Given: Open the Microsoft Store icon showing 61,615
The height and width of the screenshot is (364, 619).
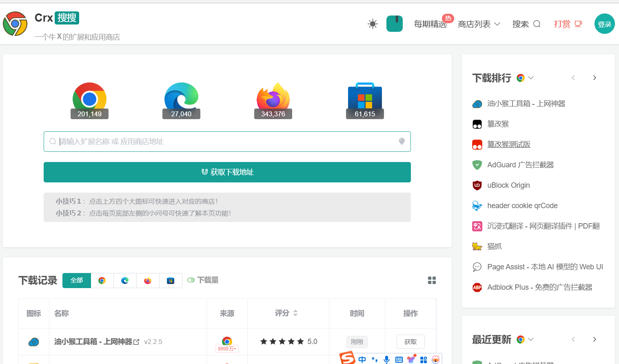Looking at the screenshot, I should [x=365, y=99].
